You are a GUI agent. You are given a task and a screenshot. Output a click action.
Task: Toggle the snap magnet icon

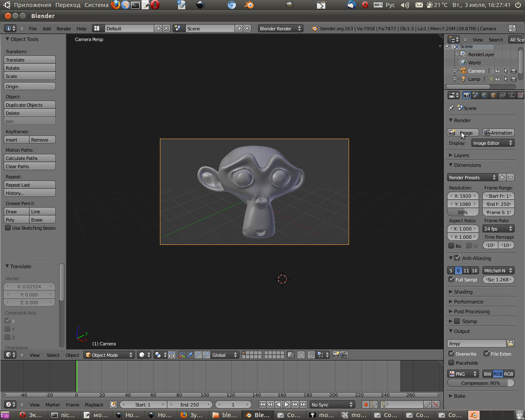click(311, 355)
